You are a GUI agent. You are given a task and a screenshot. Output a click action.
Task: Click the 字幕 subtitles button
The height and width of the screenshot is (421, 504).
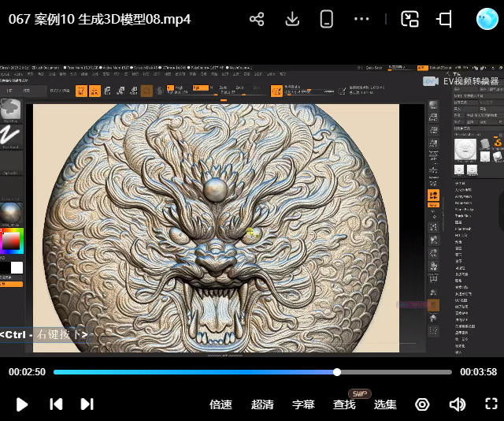point(303,404)
